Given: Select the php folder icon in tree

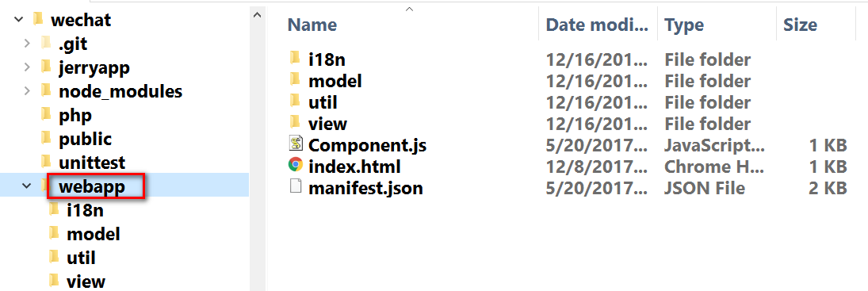Looking at the screenshot, I should 46,115.
